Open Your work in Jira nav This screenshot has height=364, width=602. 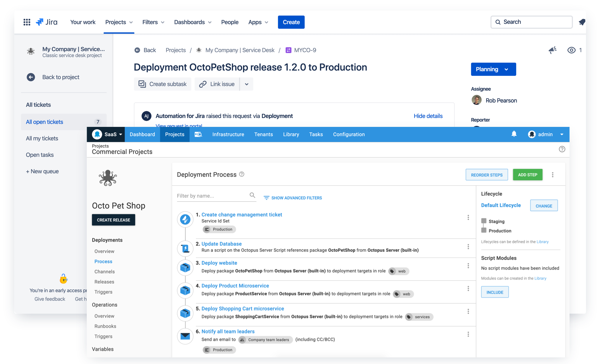click(x=83, y=22)
